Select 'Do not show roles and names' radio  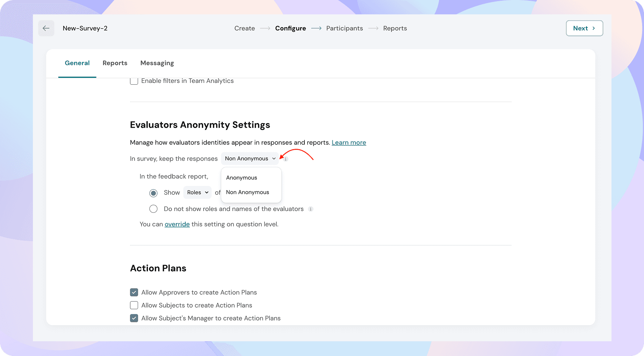153,209
